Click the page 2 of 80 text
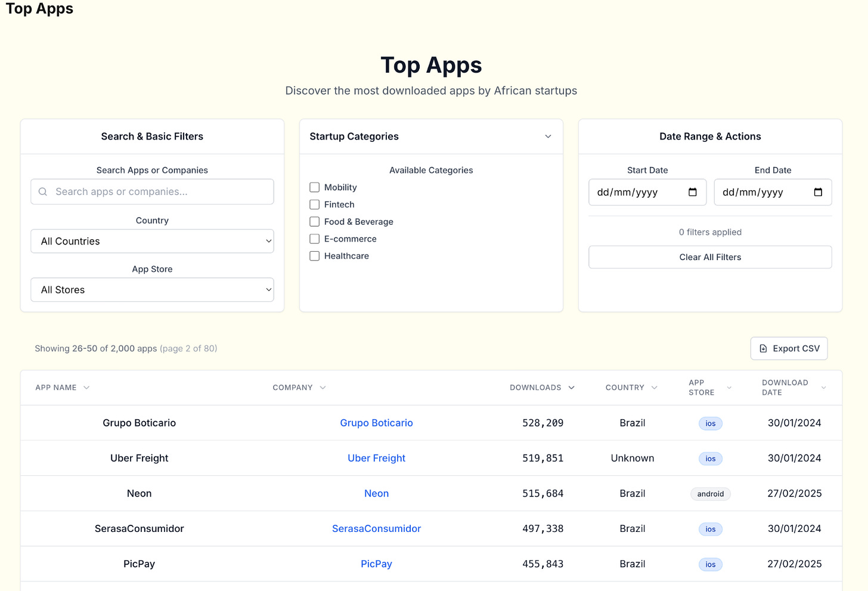 (188, 348)
